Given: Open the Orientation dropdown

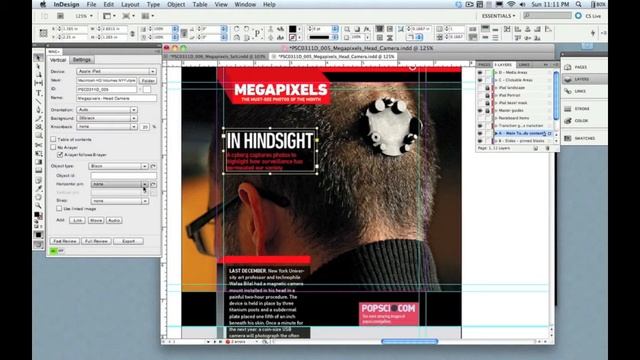Looking at the screenshot, I should coord(107,110).
